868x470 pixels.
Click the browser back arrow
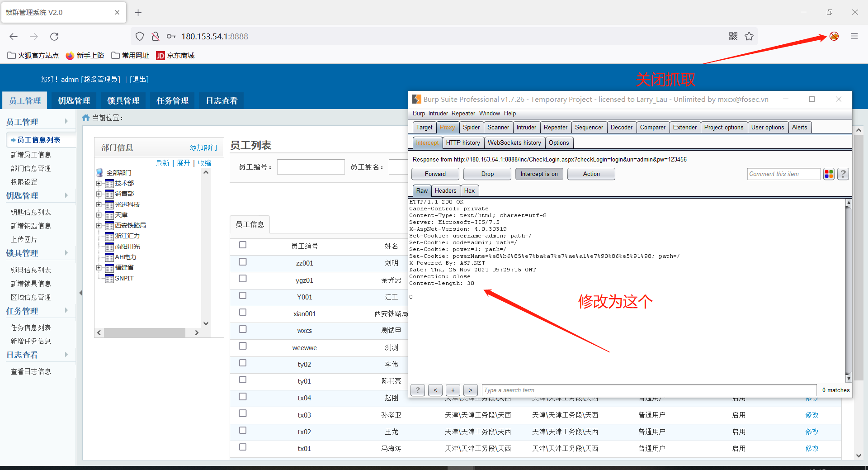coord(14,37)
